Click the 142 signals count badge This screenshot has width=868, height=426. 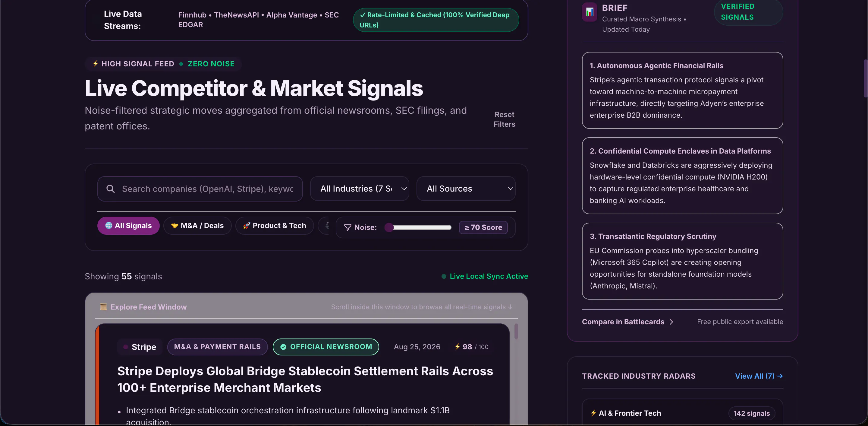(751, 413)
